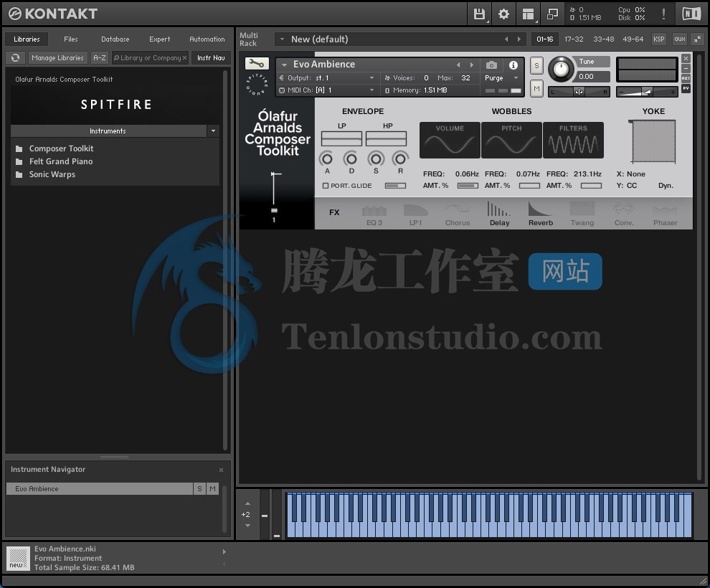Open the Twang effect

click(x=582, y=214)
